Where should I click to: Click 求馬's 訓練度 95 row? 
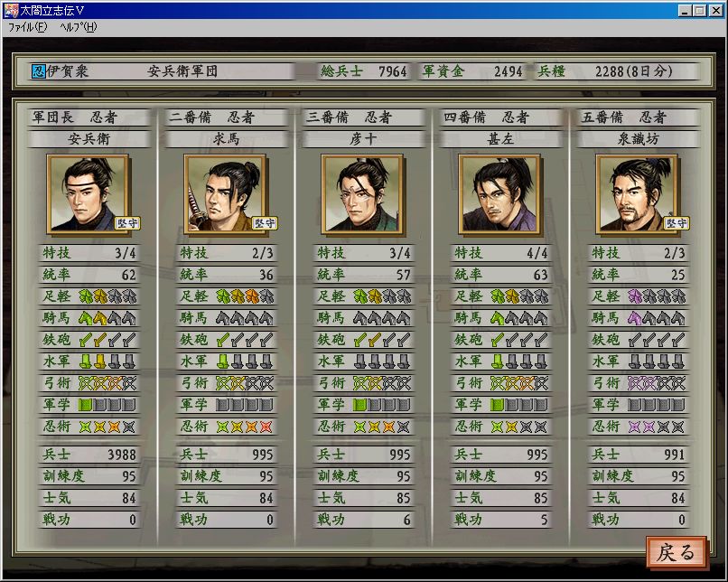click(x=226, y=476)
